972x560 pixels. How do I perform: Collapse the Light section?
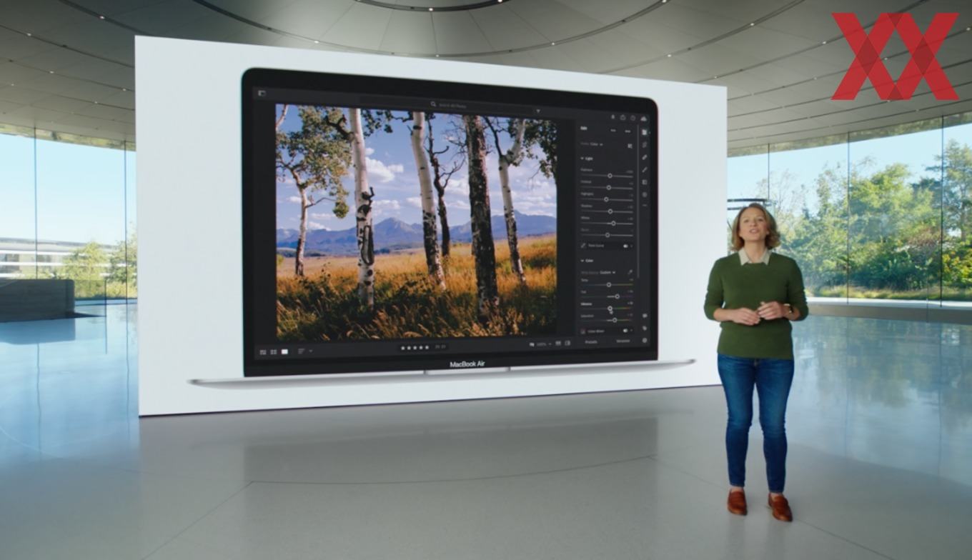[x=587, y=159]
